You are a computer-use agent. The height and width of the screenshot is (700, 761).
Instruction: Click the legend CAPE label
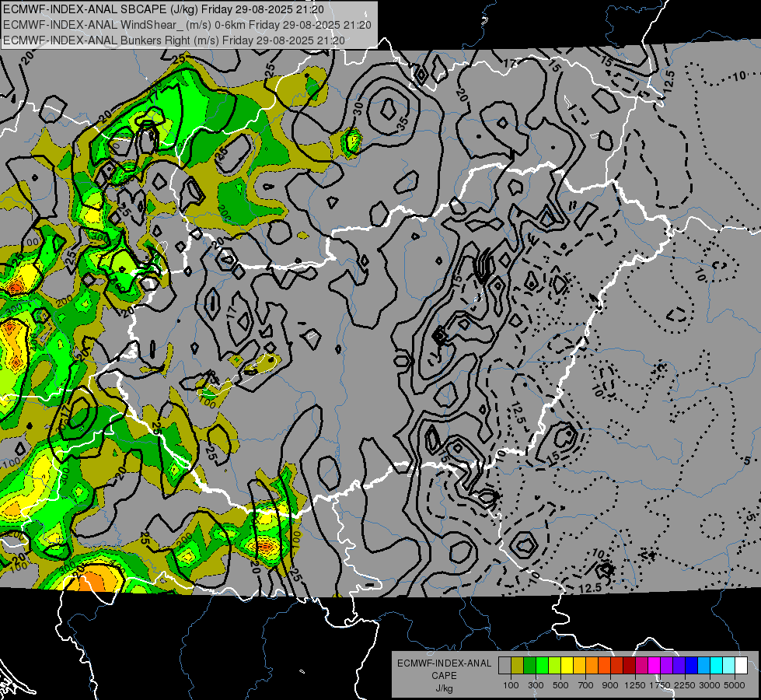[444, 676]
